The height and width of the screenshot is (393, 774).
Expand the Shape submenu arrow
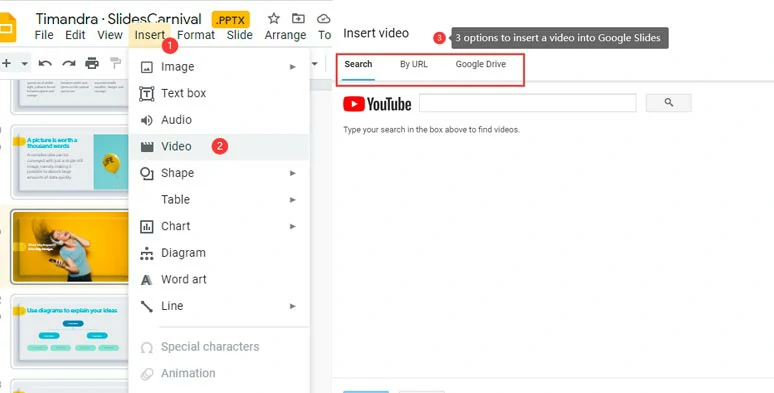293,173
